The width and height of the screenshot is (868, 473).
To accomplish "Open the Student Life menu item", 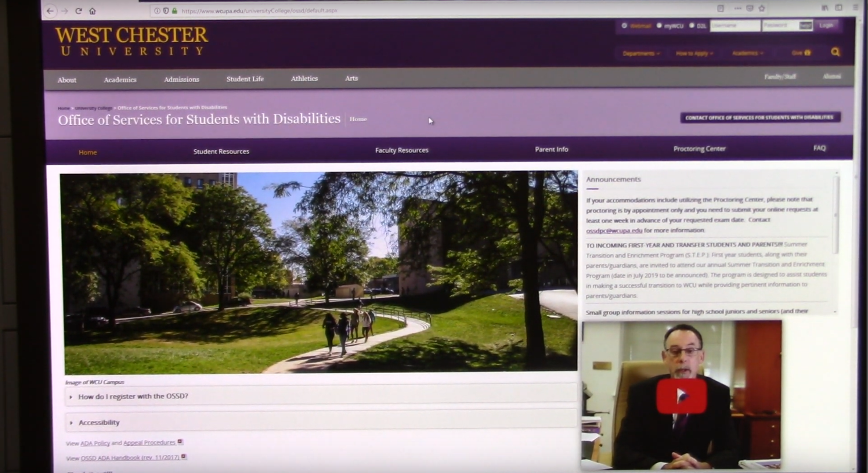I will pos(245,79).
